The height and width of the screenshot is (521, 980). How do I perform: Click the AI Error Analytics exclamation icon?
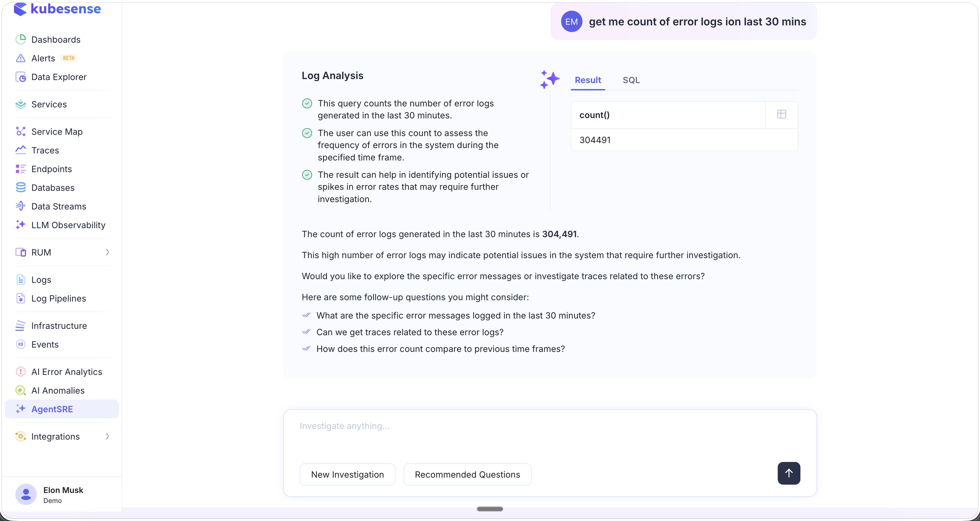coord(21,372)
